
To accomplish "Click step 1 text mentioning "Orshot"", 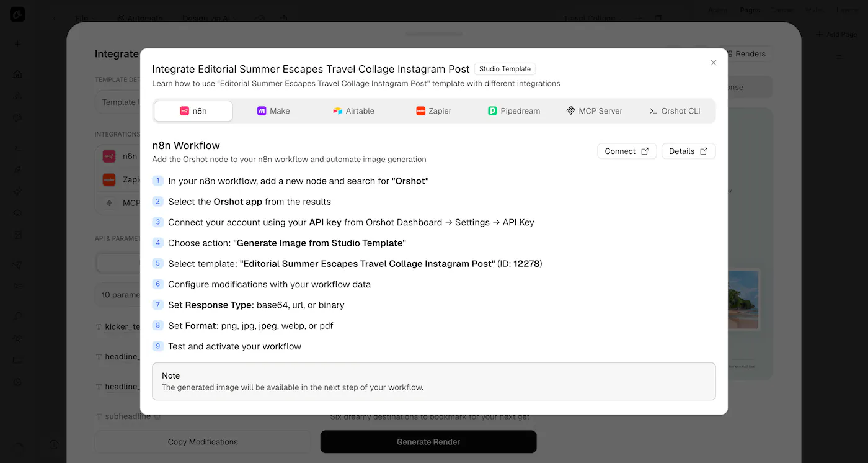I will 298,181.
